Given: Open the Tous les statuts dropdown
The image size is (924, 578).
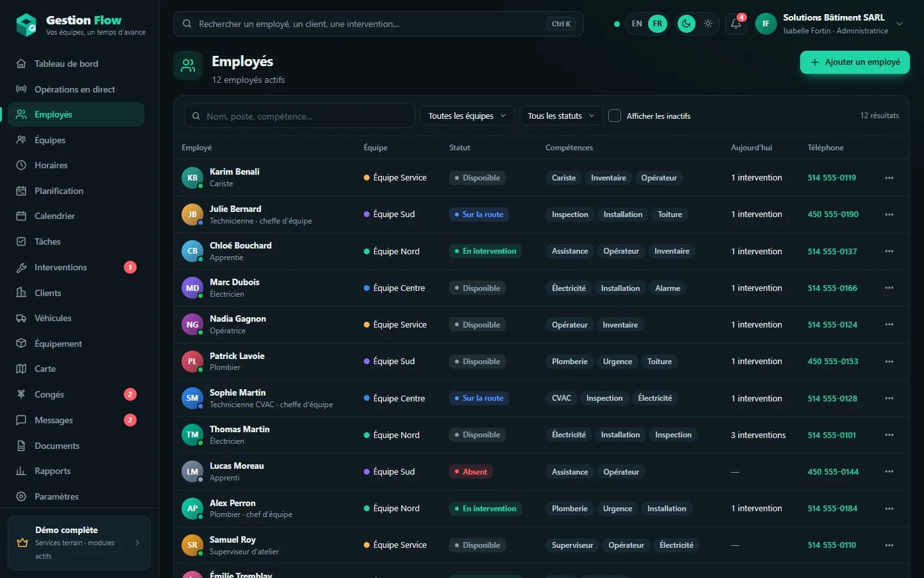Looking at the screenshot, I should click(x=561, y=116).
